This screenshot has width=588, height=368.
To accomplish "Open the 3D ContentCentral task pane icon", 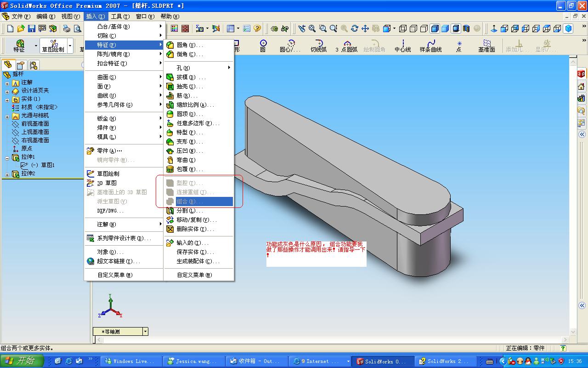I will click(581, 74).
